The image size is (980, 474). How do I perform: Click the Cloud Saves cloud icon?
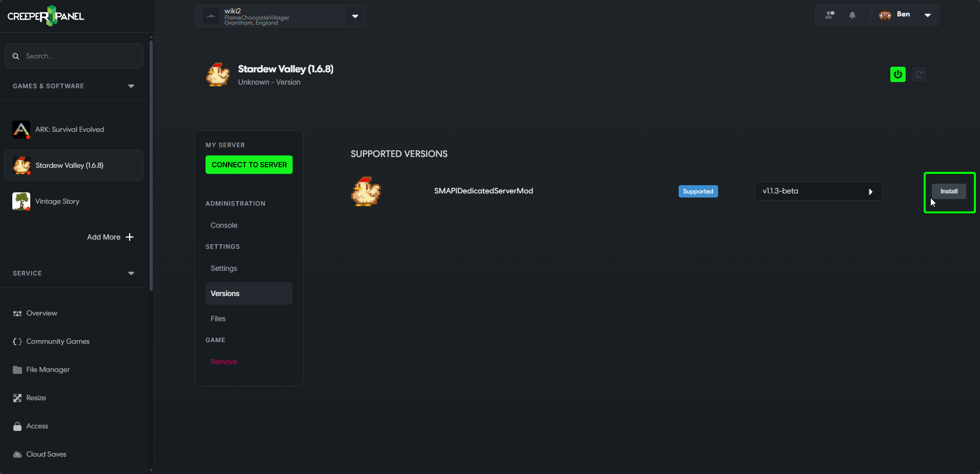[17, 455]
